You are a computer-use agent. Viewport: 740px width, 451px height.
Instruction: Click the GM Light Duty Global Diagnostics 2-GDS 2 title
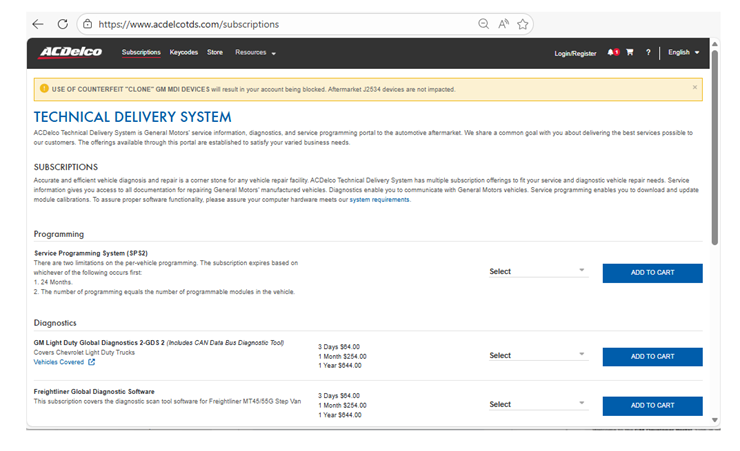99,342
